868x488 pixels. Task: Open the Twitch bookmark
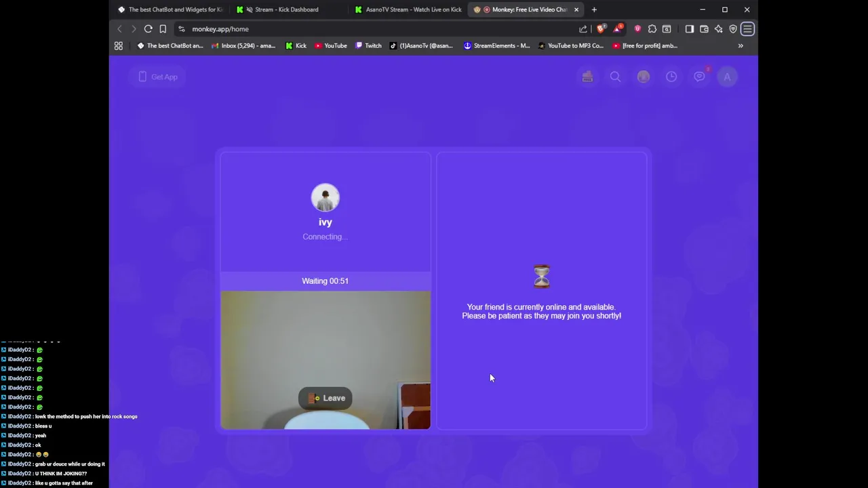point(369,45)
